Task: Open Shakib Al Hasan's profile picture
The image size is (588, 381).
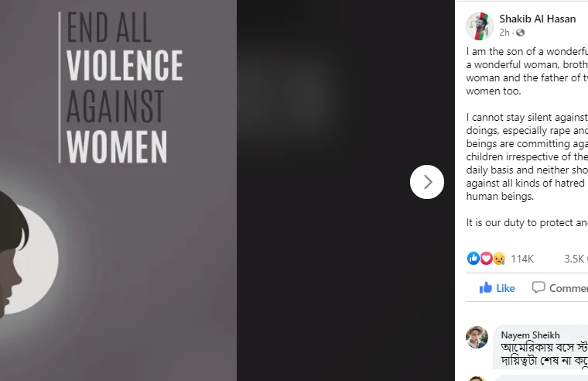Action: [x=479, y=26]
